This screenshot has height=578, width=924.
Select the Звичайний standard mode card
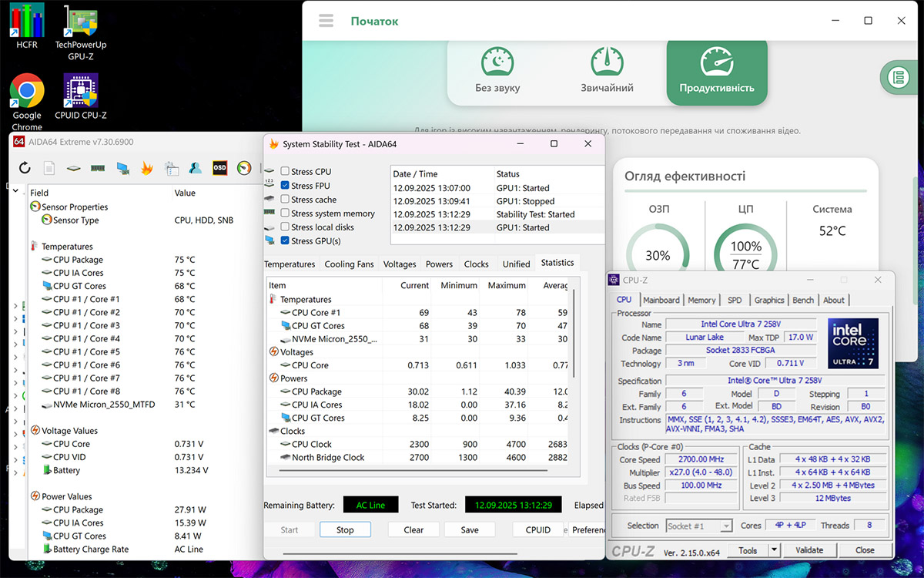(607, 71)
